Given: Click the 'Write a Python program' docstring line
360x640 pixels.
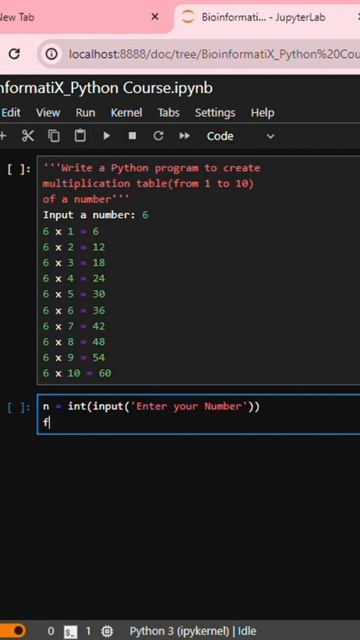Looking at the screenshot, I should [151, 168].
